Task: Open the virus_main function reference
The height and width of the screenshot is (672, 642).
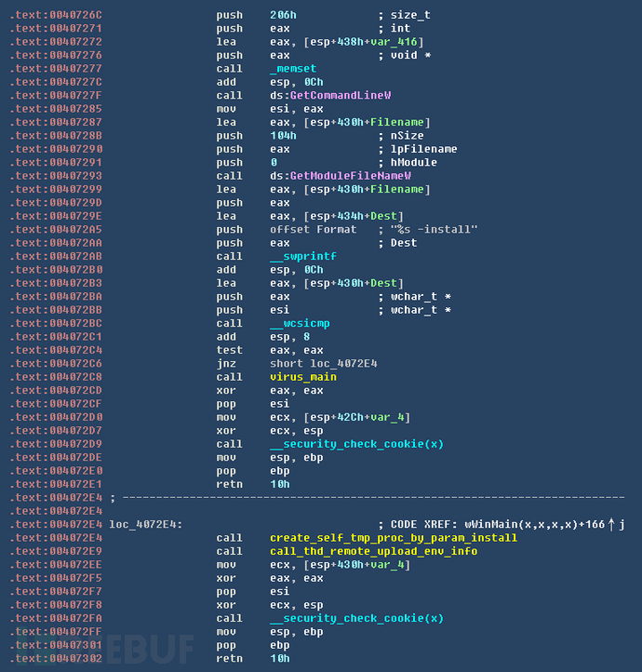Action: pyautogui.click(x=303, y=377)
